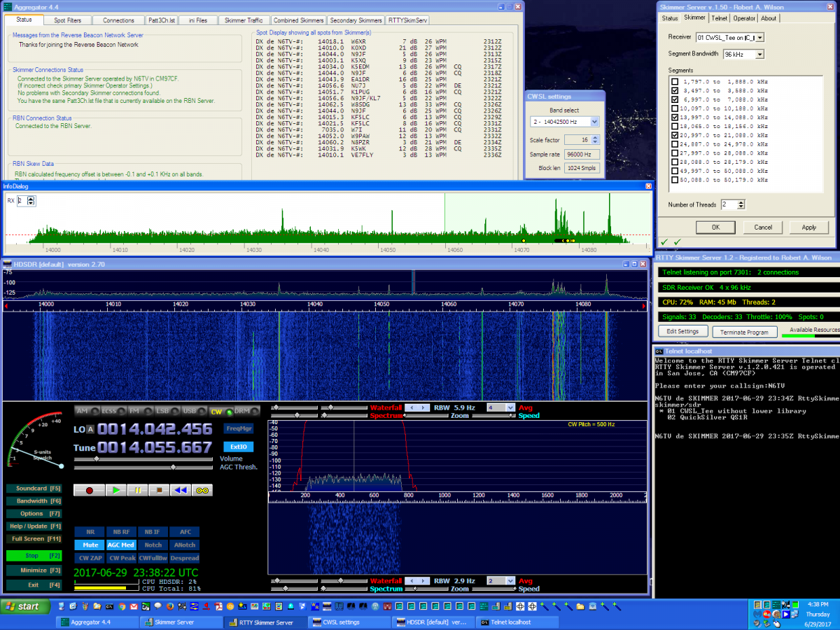The width and height of the screenshot is (840, 630).
Task: Expand the Segment Bandwidth dropdown
Action: tap(759, 54)
